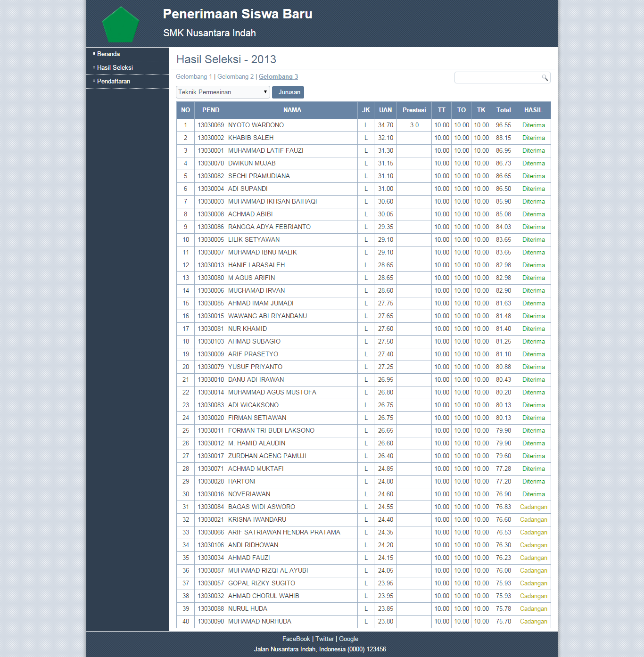The image size is (644, 657).
Task: Select the name ZURDHAN AGENG PAMUJI
Action: 267,456
